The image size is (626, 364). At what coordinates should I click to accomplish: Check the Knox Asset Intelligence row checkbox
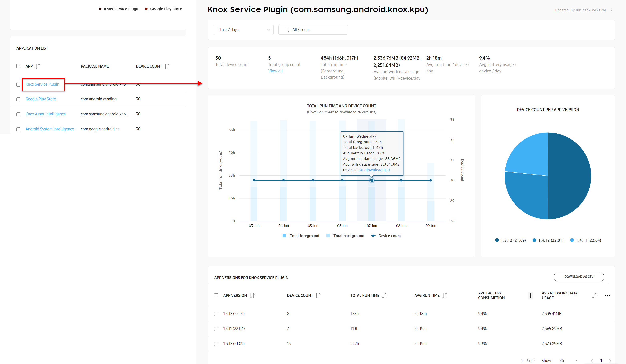coord(18,114)
